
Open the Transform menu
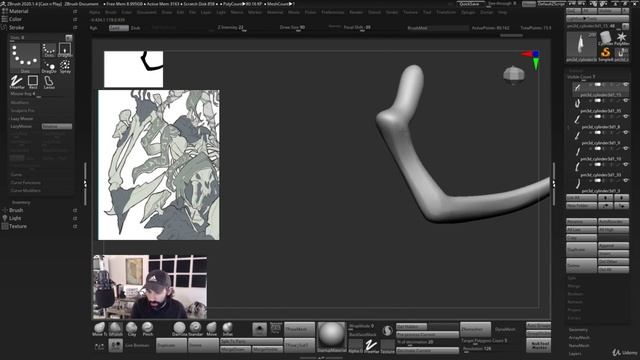pos(446,12)
